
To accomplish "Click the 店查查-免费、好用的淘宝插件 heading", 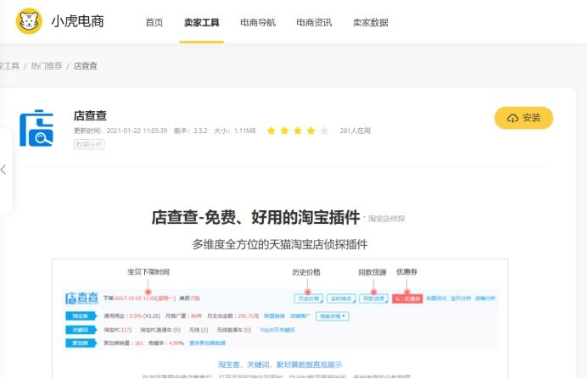I will (255, 217).
